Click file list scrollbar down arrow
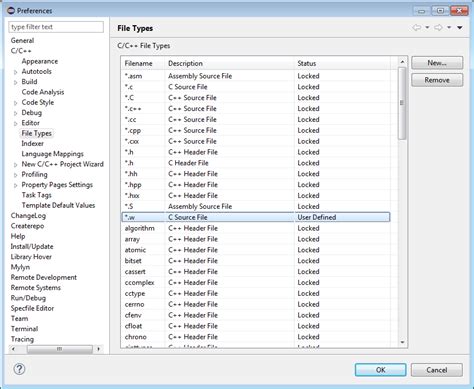 click(402, 342)
